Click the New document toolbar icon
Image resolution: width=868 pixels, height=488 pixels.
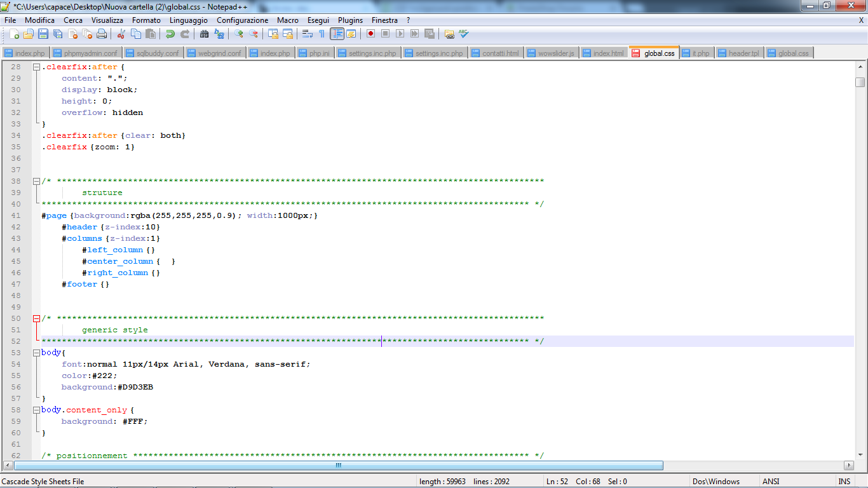(14, 34)
